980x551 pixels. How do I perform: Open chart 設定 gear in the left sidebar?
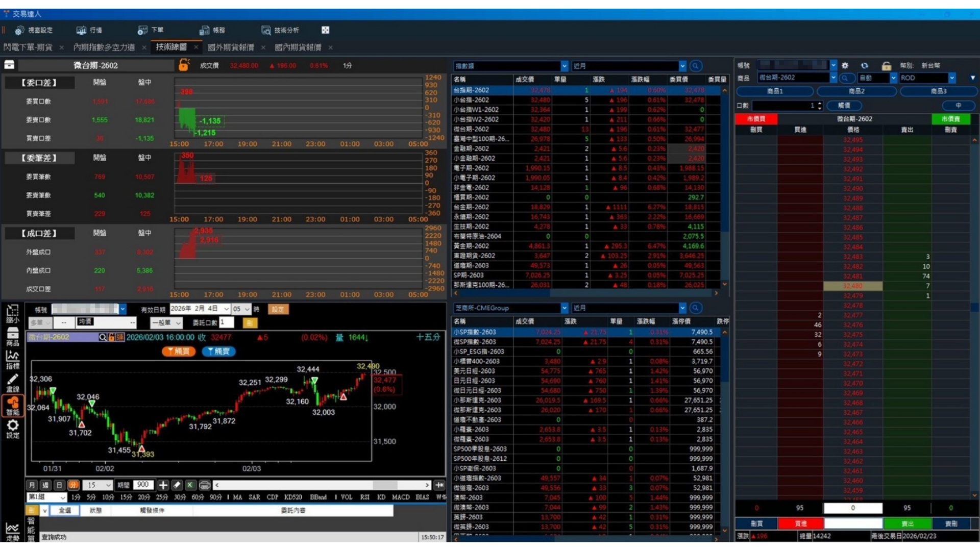click(x=13, y=429)
